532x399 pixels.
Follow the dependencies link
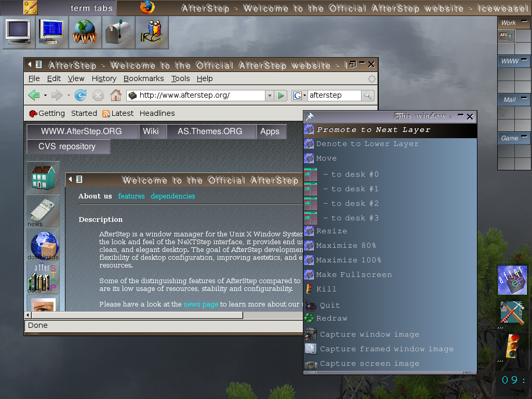[172, 196]
